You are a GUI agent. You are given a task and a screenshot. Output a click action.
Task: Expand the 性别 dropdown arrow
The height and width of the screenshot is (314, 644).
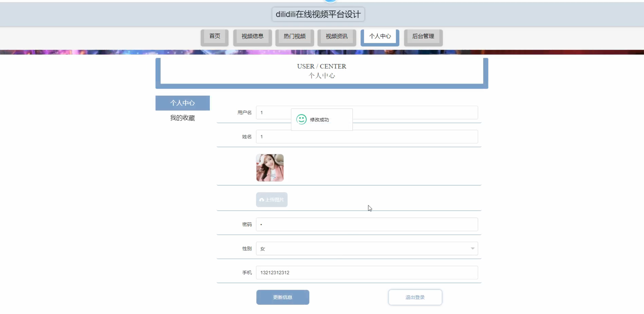click(472, 248)
